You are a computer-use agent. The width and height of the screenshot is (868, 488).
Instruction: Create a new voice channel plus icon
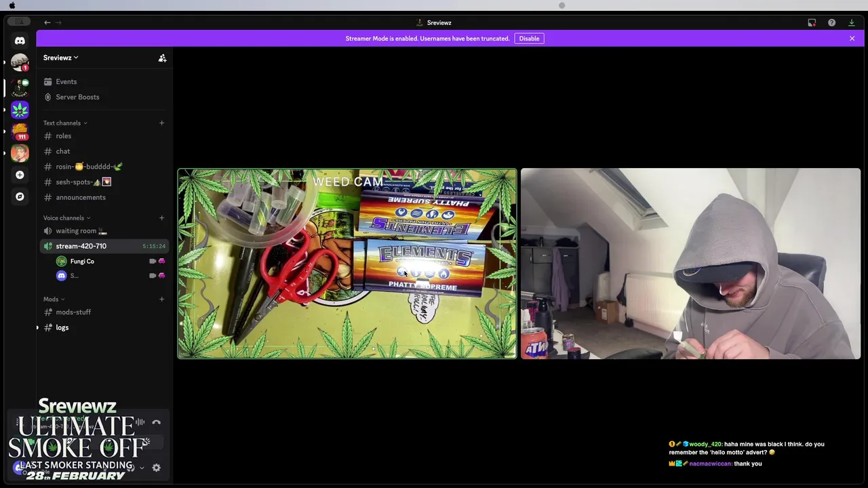coord(161,218)
